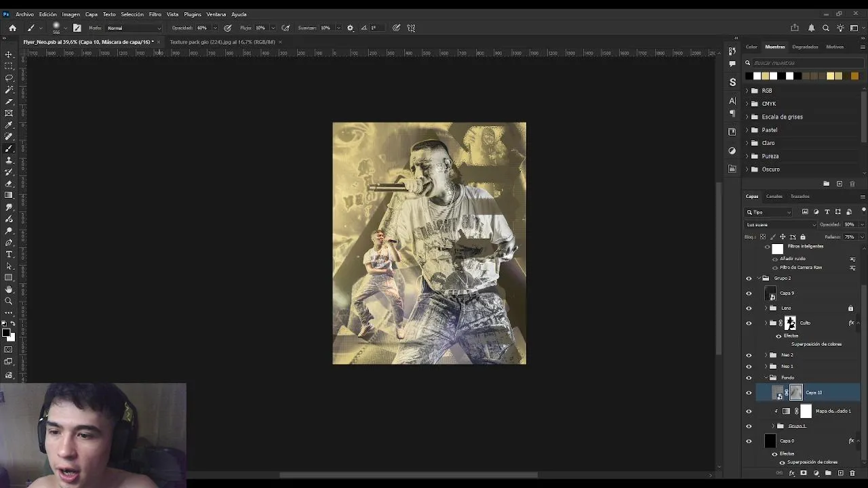Click the layer style fx button at panel bottom
The width and height of the screenshot is (868, 488).
click(x=791, y=473)
